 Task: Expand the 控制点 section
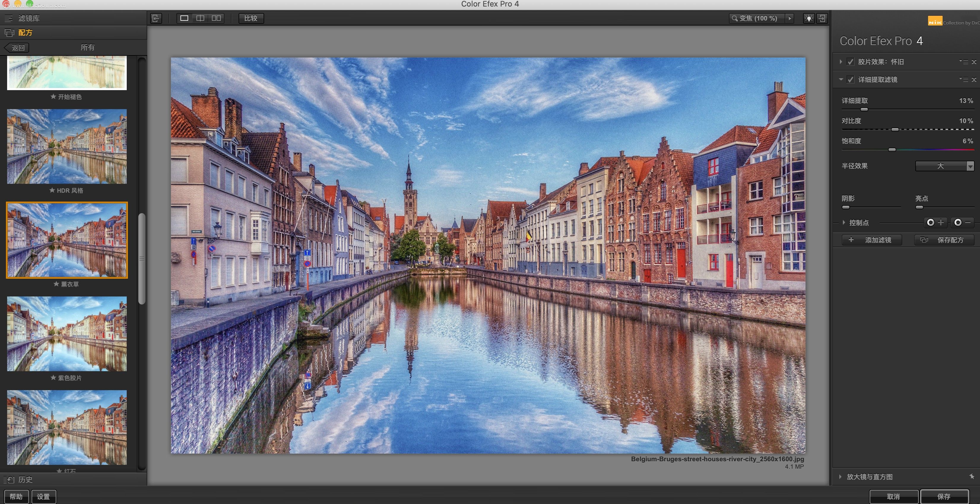click(x=844, y=222)
